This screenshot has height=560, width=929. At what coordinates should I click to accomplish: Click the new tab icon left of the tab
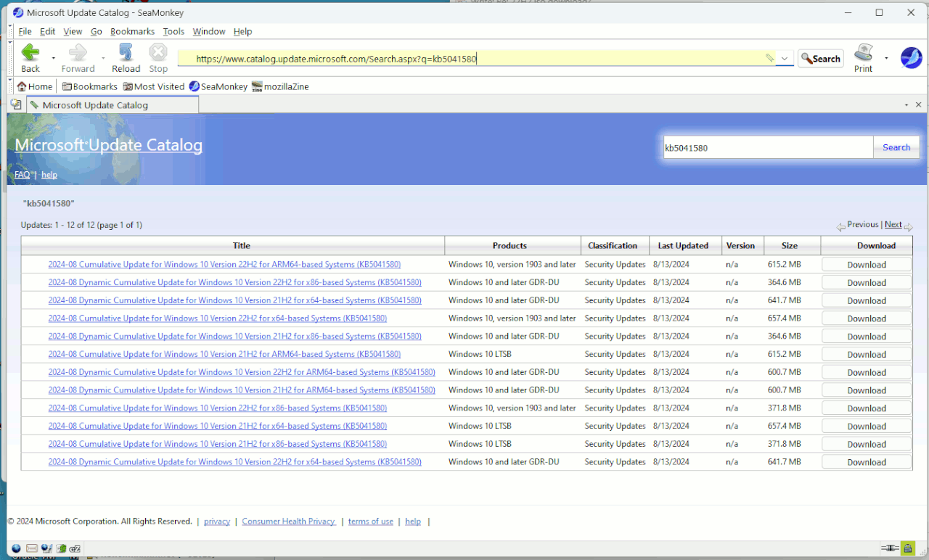tap(16, 104)
